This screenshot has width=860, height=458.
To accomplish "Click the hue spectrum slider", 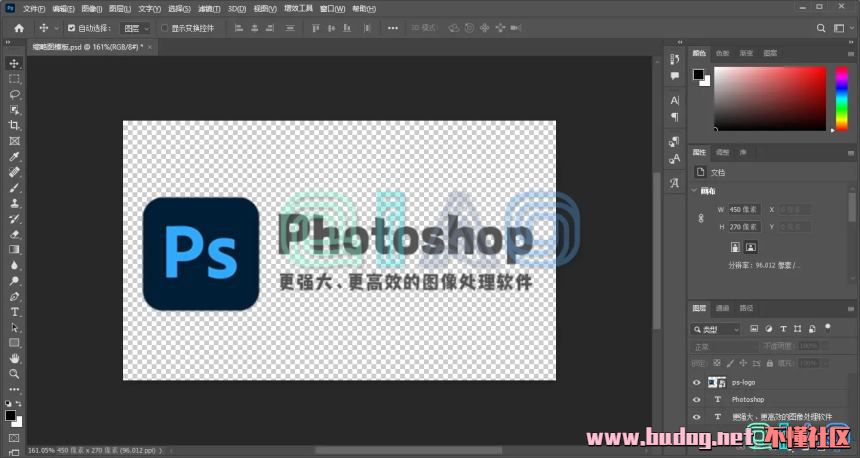I will (841, 99).
